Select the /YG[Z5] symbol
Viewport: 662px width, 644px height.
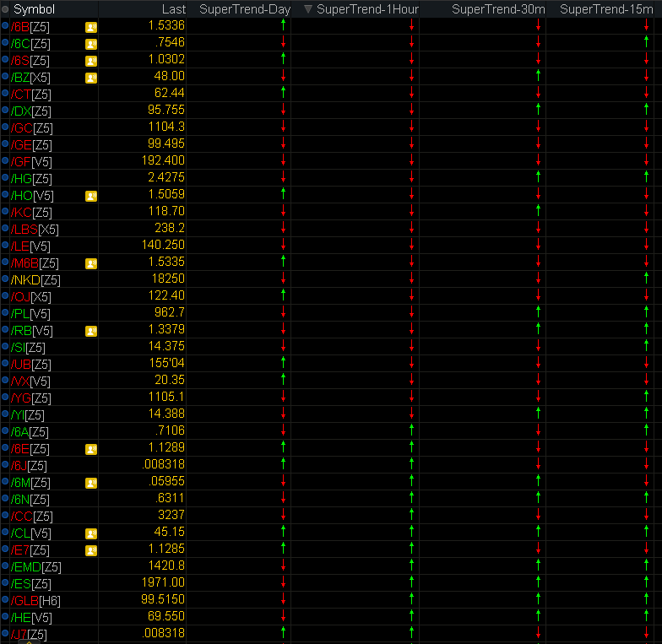click(30, 398)
